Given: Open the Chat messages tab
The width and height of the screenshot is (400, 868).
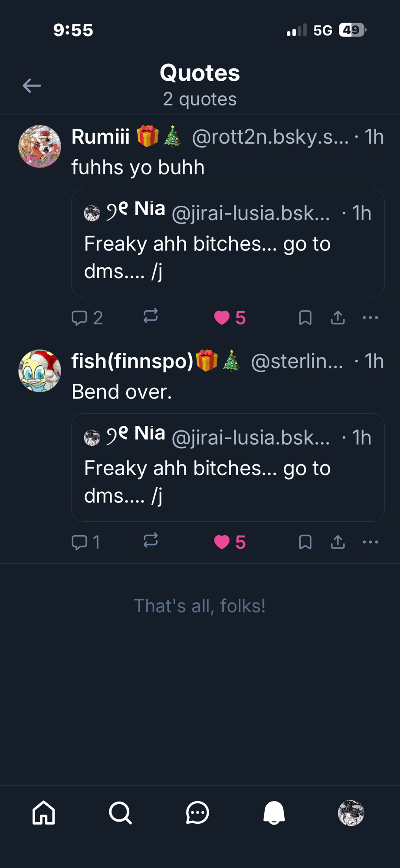Looking at the screenshot, I should [197, 812].
